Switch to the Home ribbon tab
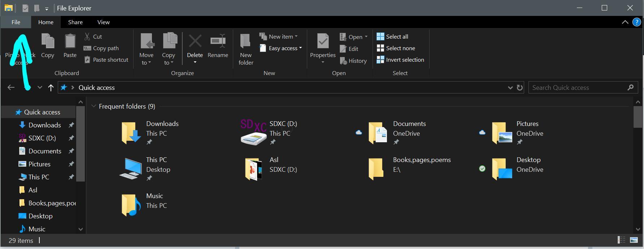This screenshot has height=249, width=644. 46,22
